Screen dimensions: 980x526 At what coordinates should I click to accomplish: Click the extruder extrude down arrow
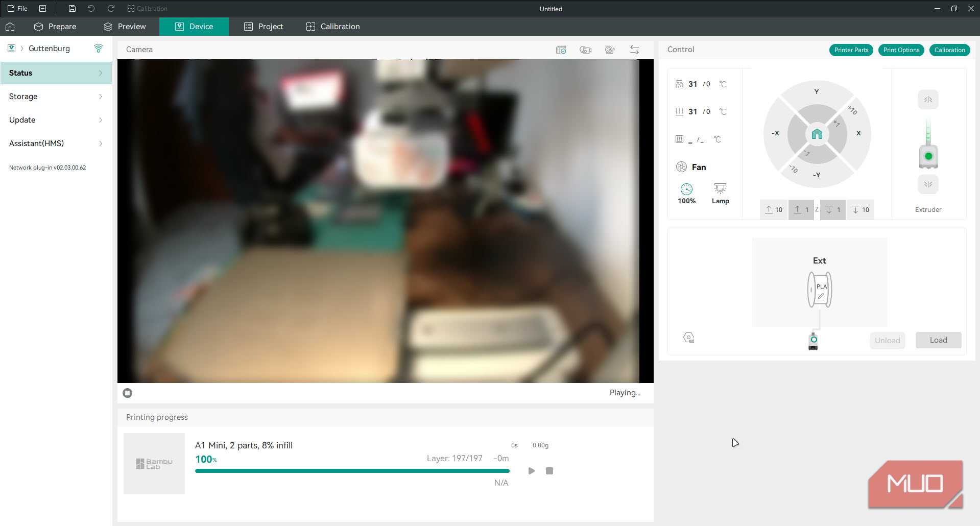coord(928,184)
